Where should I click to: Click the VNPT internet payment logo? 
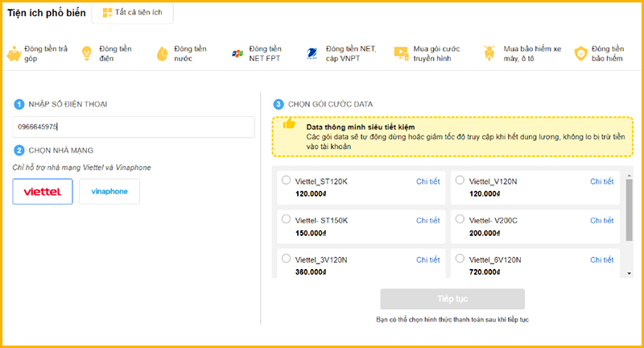314,54
